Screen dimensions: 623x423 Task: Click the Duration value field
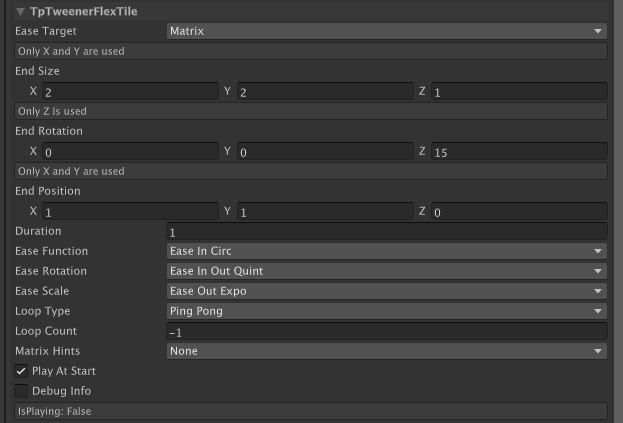tap(387, 231)
